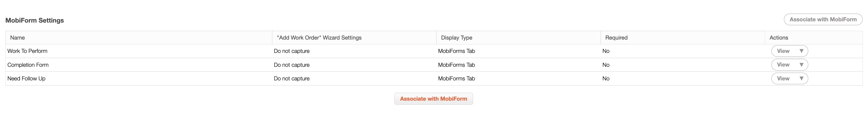Click the grey Associate with MobiForm button in the header
The height and width of the screenshot is (113, 868).
823,20
